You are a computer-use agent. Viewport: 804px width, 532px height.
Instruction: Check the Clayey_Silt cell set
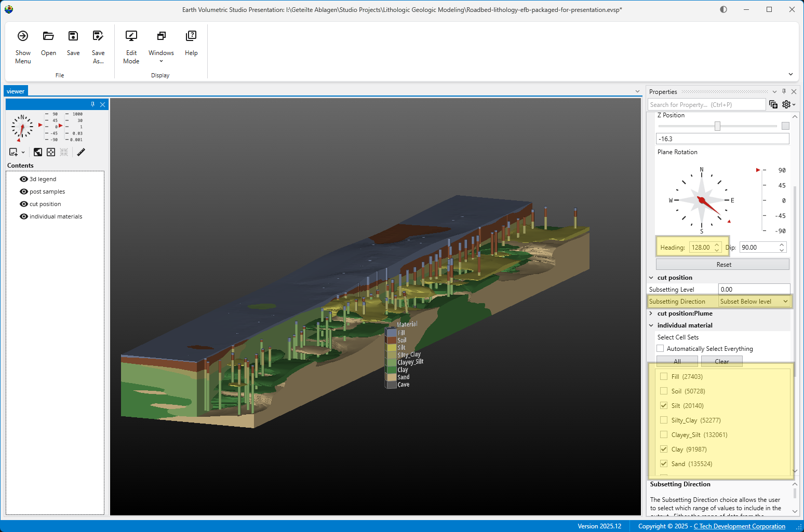pyautogui.click(x=664, y=434)
